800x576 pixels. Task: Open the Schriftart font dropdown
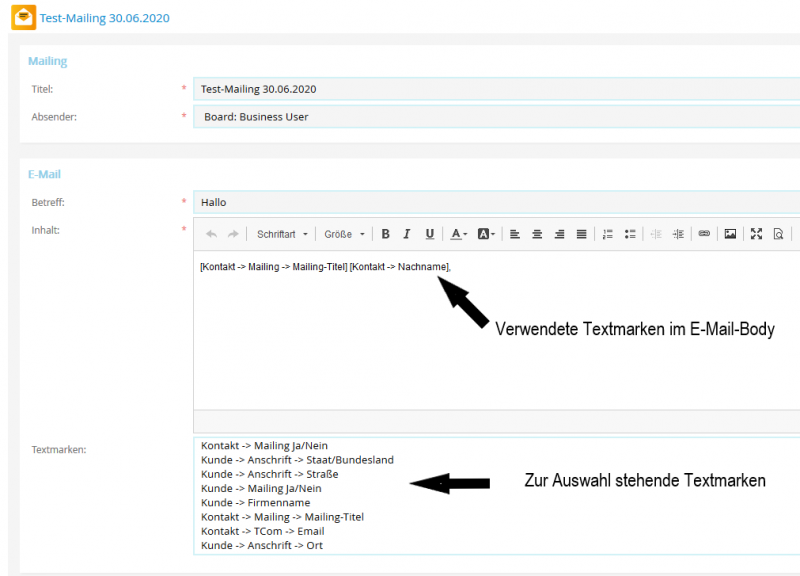282,234
